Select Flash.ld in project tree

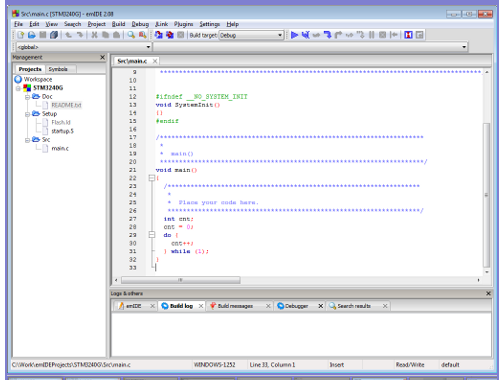(x=61, y=123)
